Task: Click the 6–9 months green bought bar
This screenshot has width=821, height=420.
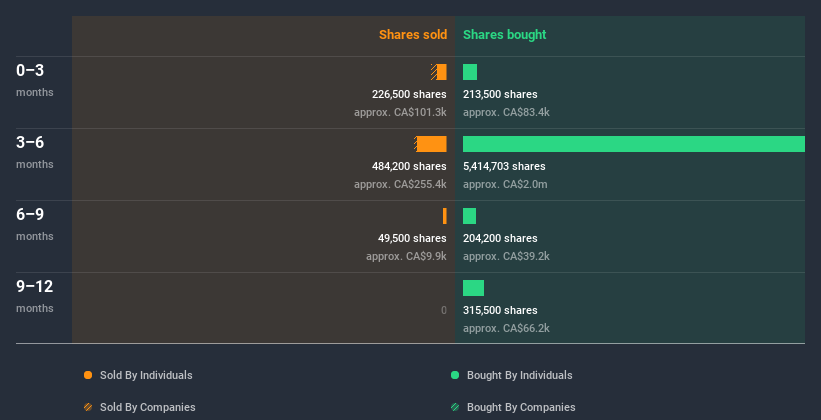Action: [469, 216]
